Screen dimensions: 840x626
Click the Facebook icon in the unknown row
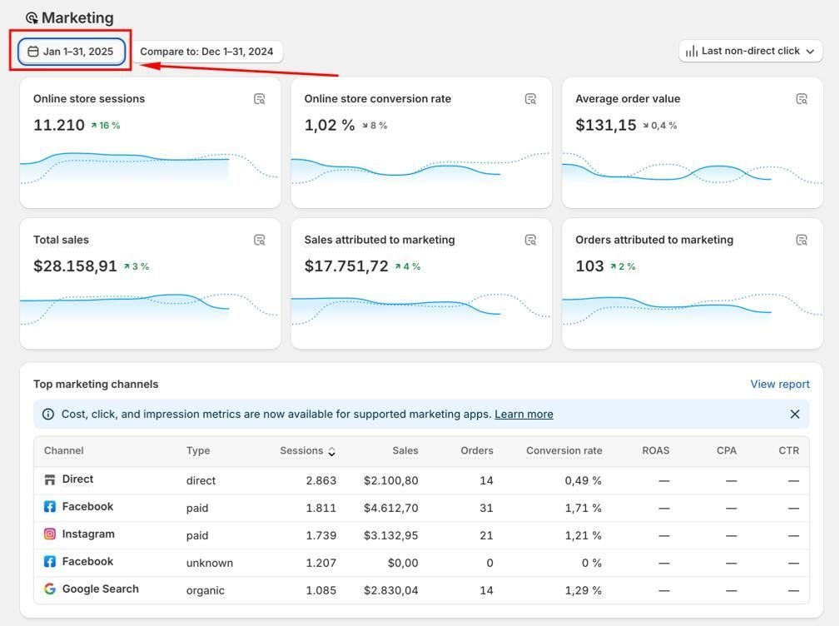[50, 562]
